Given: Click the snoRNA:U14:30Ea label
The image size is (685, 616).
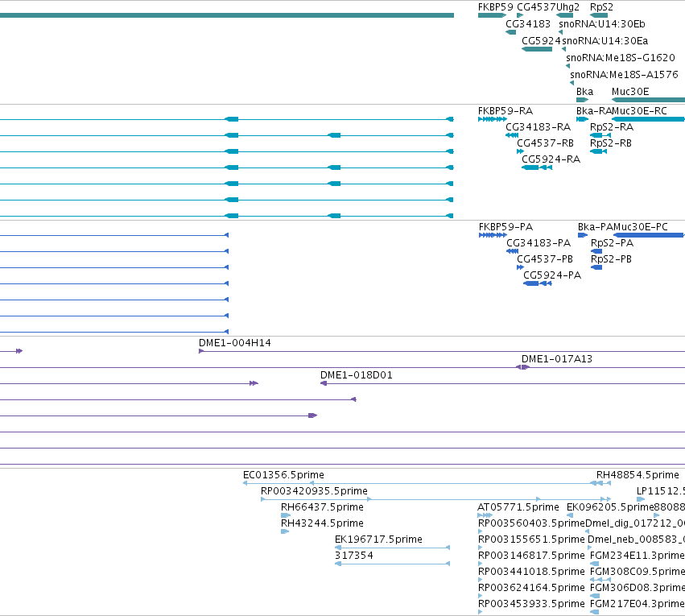Looking at the screenshot, I should pyautogui.click(x=605, y=41).
